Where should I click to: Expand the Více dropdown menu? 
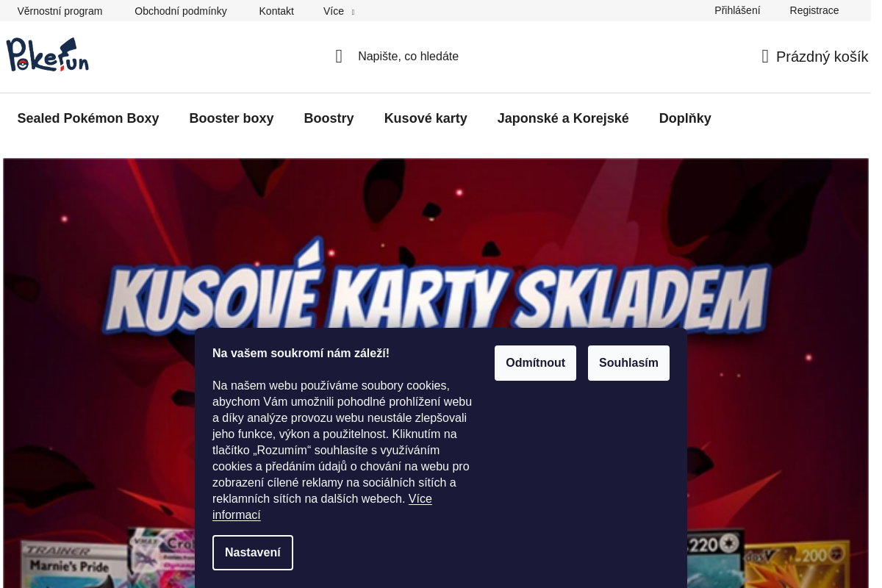tap(339, 11)
